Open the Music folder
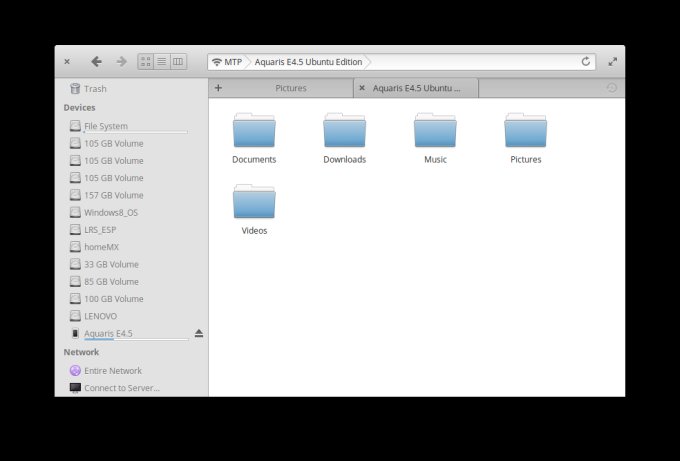 click(435, 138)
